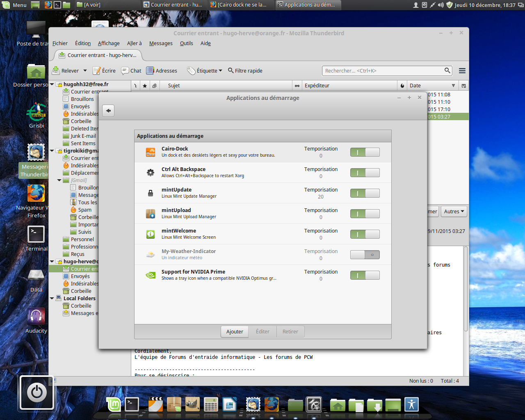
Task: Open Audacity desktop shortcut
Action: click(36, 320)
